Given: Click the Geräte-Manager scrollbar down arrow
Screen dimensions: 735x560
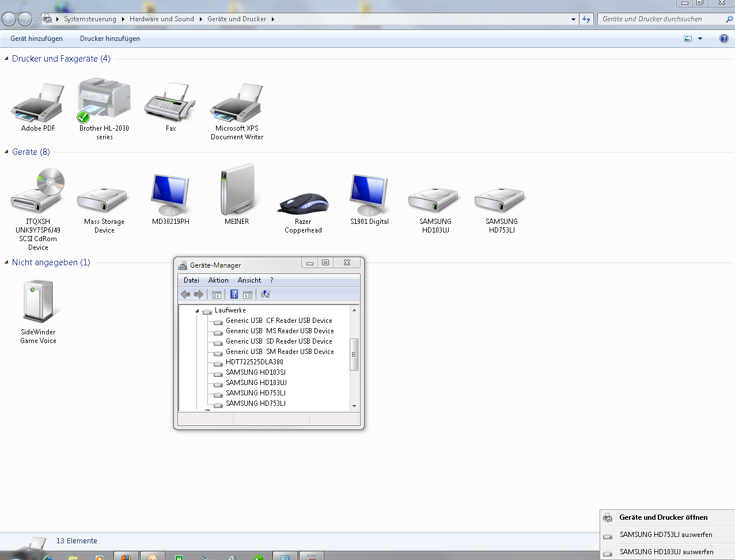Looking at the screenshot, I should click(354, 406).
